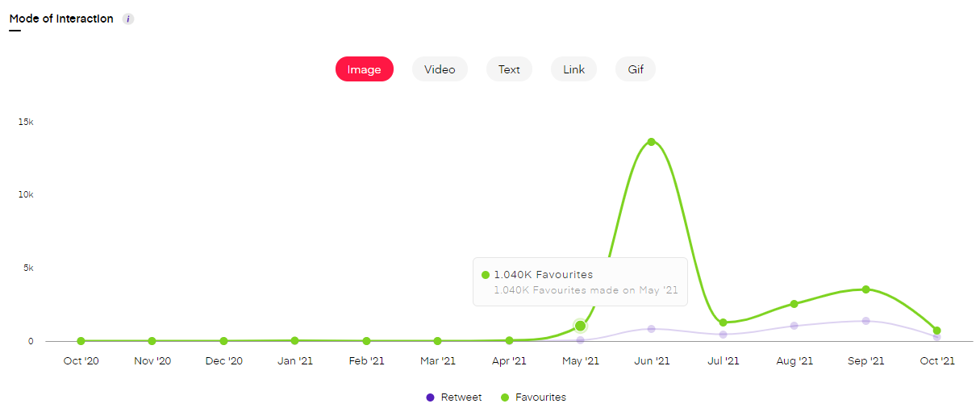
Task: Click the '1.040K Favourites' tooltip title
Action: pyautogui.click(x=543, y=275)
